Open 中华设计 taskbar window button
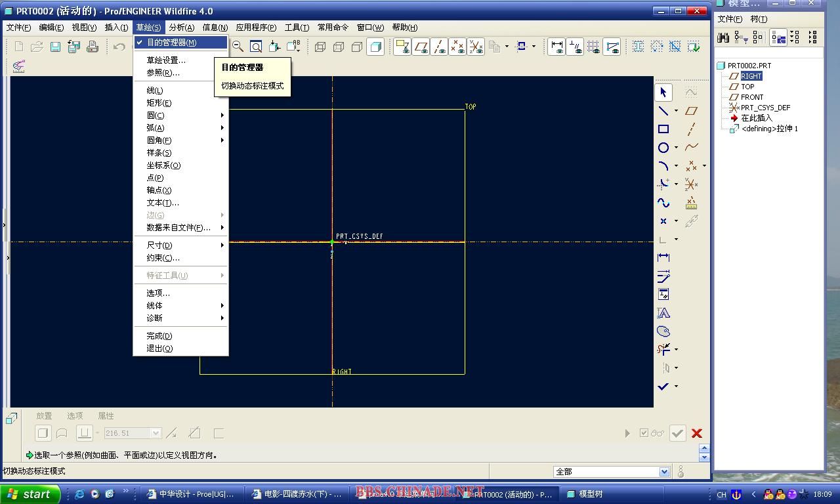The height and width of the screenshot is (504, 840). (193, 494)
